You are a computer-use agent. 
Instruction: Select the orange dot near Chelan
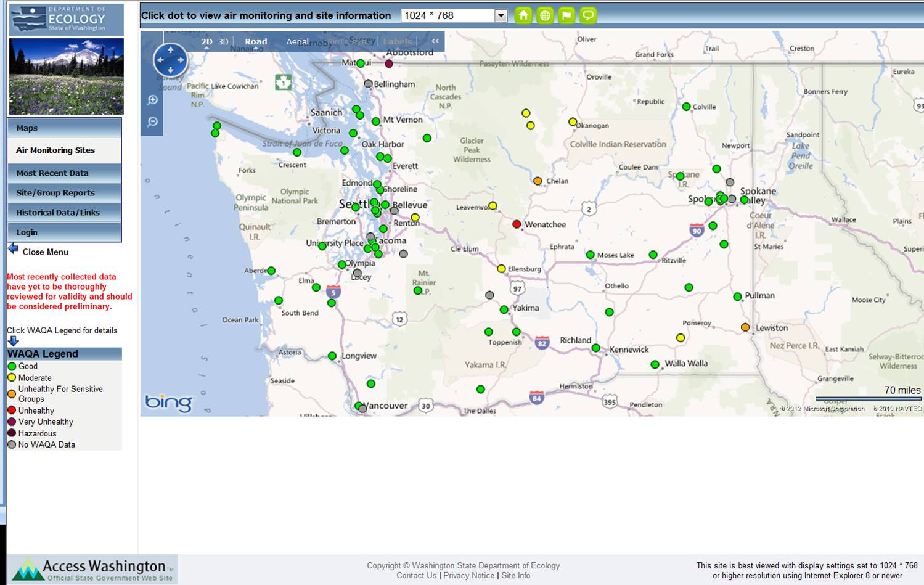point(538,181)
